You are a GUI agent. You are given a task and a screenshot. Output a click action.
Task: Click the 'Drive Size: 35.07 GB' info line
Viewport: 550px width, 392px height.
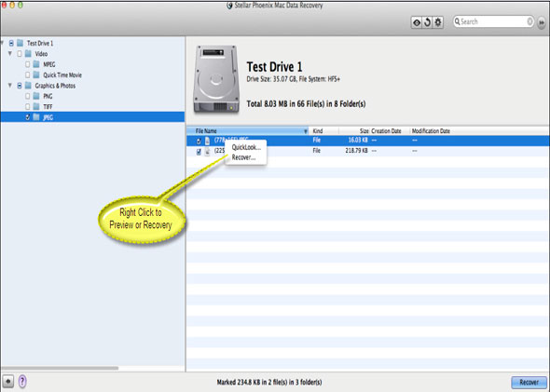294,79
